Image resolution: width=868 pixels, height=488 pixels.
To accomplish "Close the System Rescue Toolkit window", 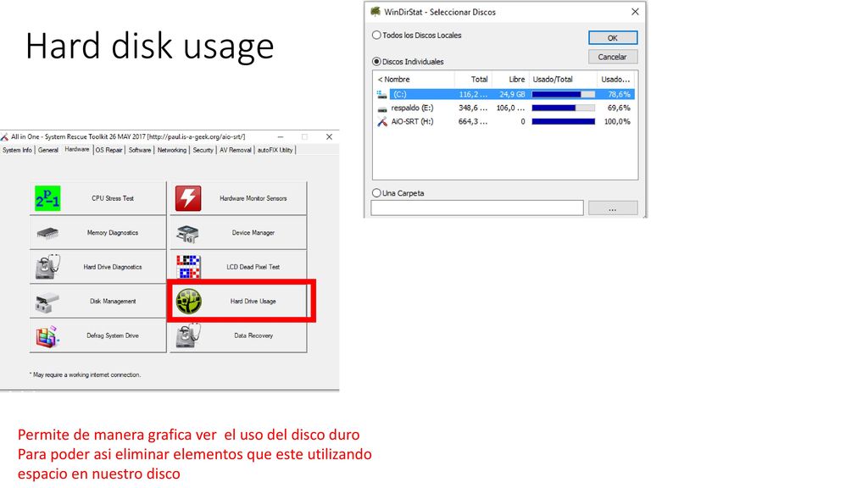I will click(x=329, y=136).
